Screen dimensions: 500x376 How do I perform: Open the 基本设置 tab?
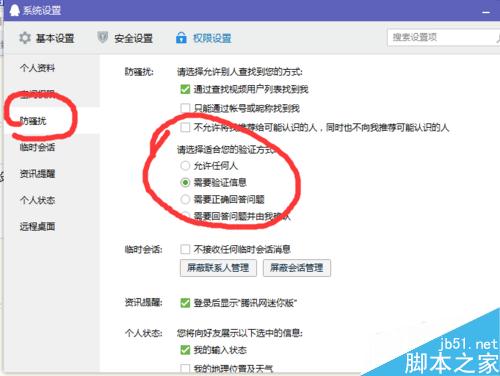pyautogui.click(x=47, y=38)
